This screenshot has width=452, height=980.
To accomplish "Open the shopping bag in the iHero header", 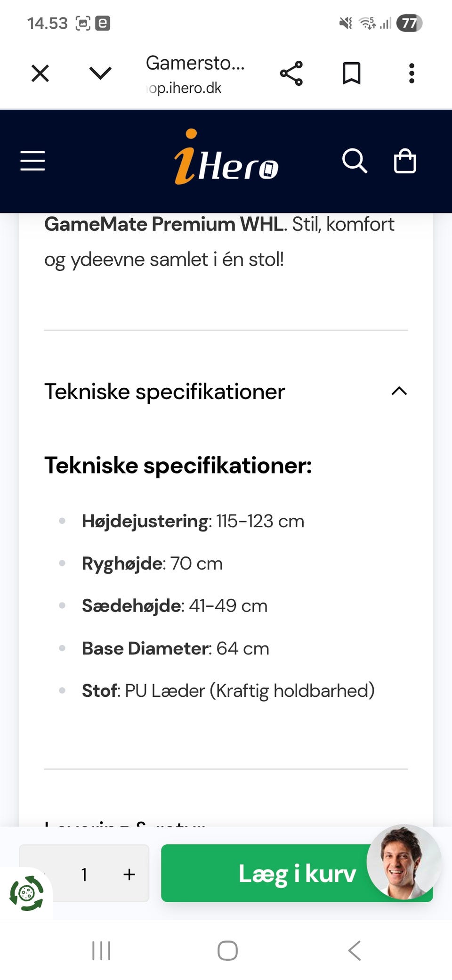I will (x=405, y=162).
